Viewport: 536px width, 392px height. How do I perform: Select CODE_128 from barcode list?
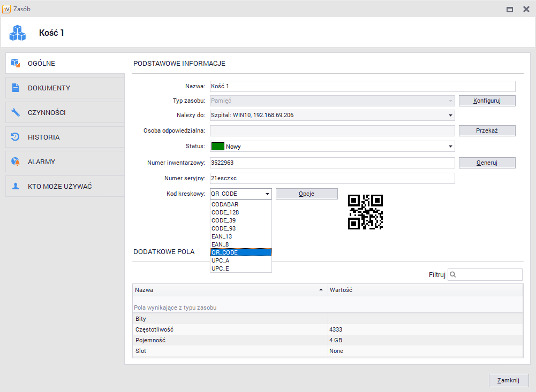click(x=225, y=212)
